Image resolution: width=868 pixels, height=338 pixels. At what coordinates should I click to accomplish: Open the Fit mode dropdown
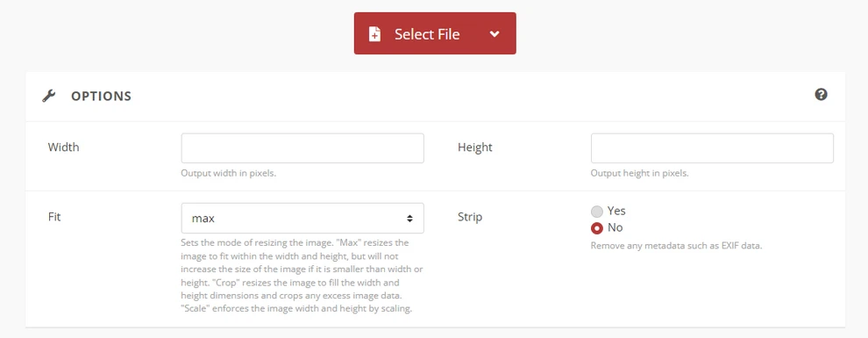[302, 218]
